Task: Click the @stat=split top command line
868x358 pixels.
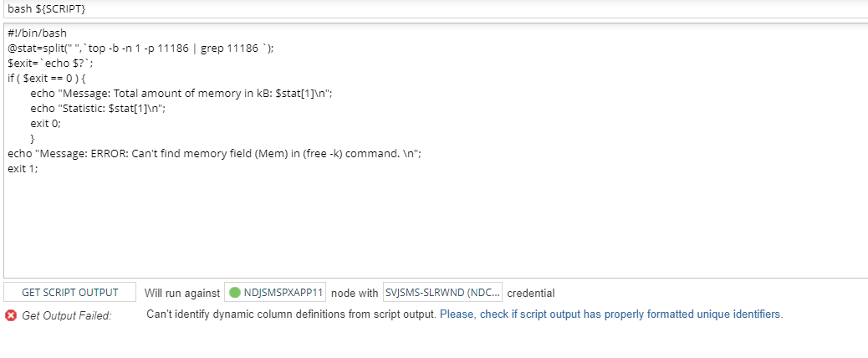Action: tap(140, 48)
